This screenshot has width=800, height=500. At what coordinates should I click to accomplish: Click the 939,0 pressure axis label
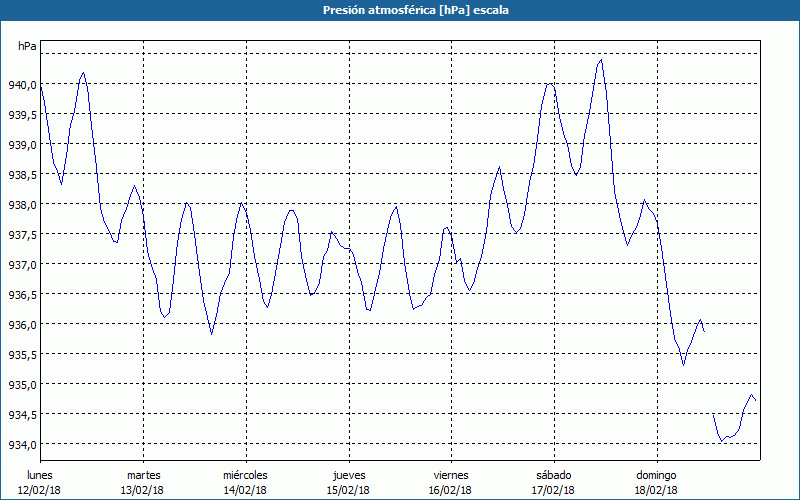point(24,145)
